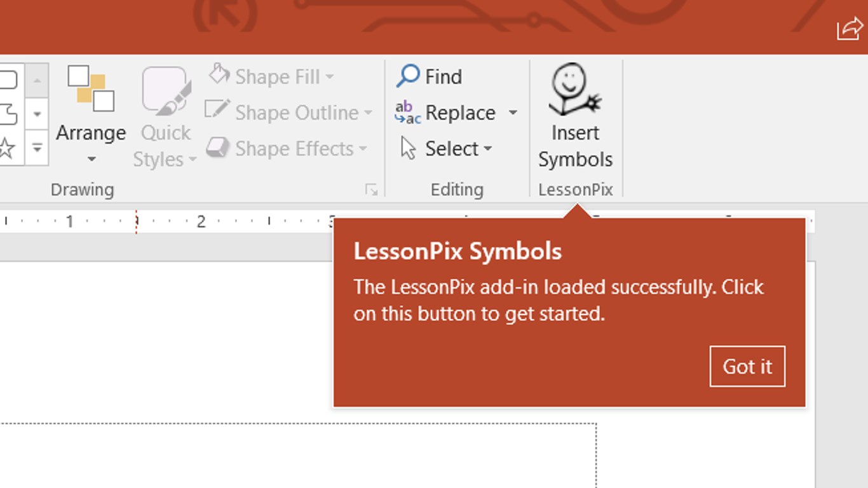Screen dimensions: 868x488
Task: Open the Shape Fill dropdown
Action: tap(271, 76)
